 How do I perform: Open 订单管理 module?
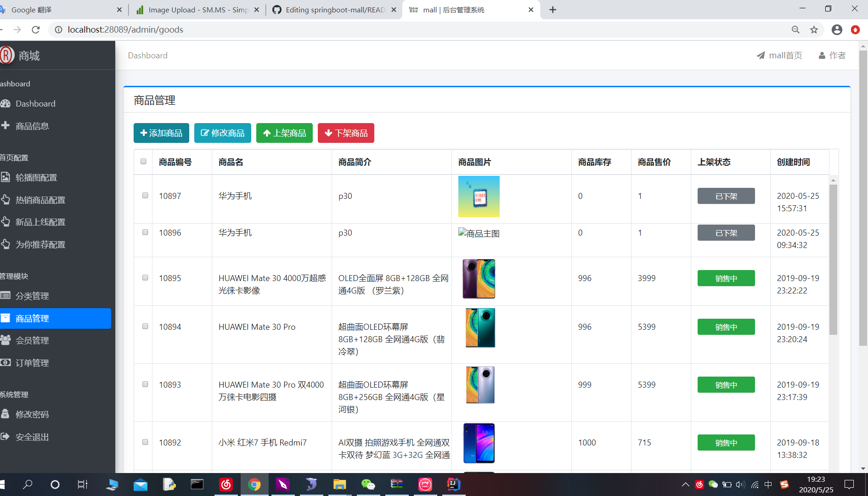coord(33,363)
